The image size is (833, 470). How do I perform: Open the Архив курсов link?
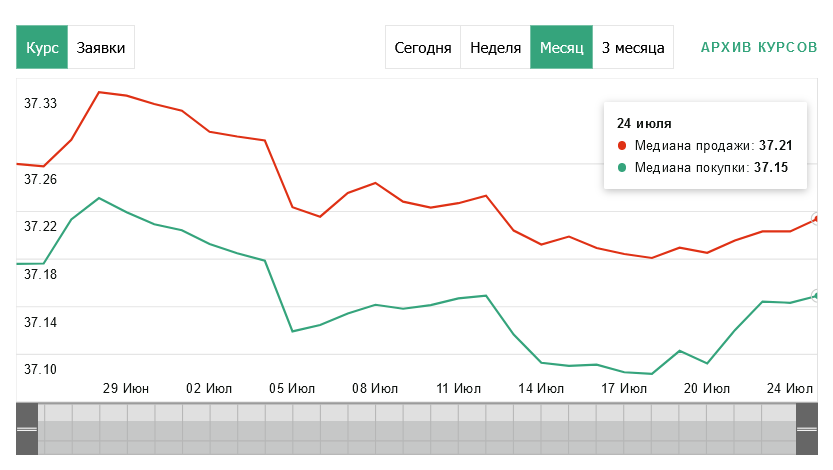click(759, 47)
